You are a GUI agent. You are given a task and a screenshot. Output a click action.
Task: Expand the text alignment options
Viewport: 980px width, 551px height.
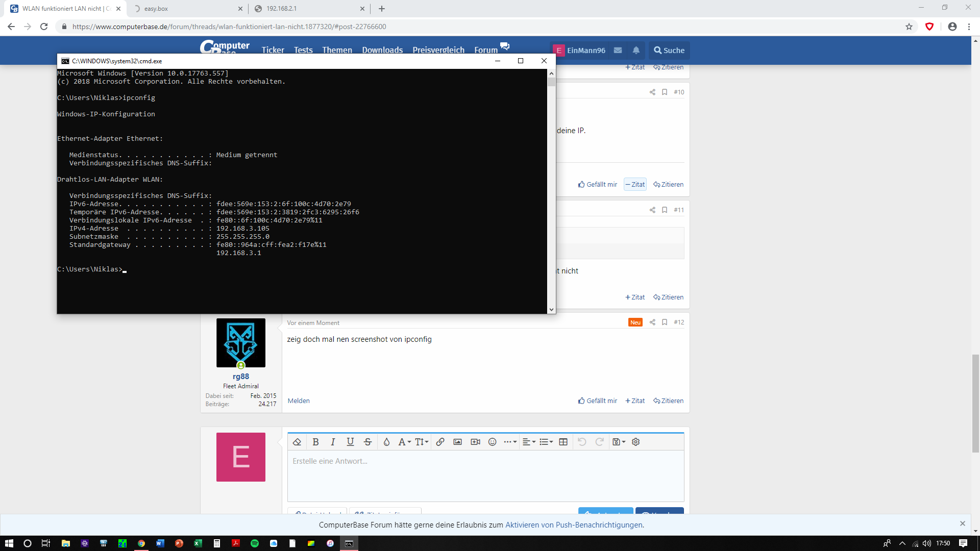[528, 442]
